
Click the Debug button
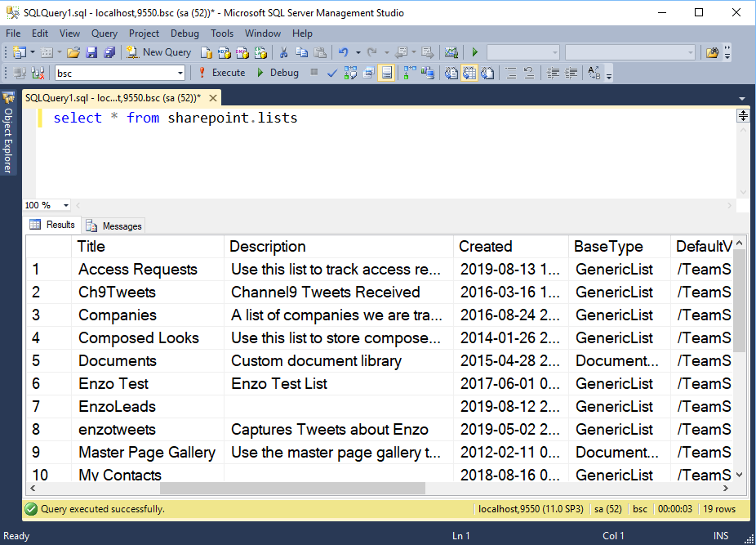(x=278, y=73)
